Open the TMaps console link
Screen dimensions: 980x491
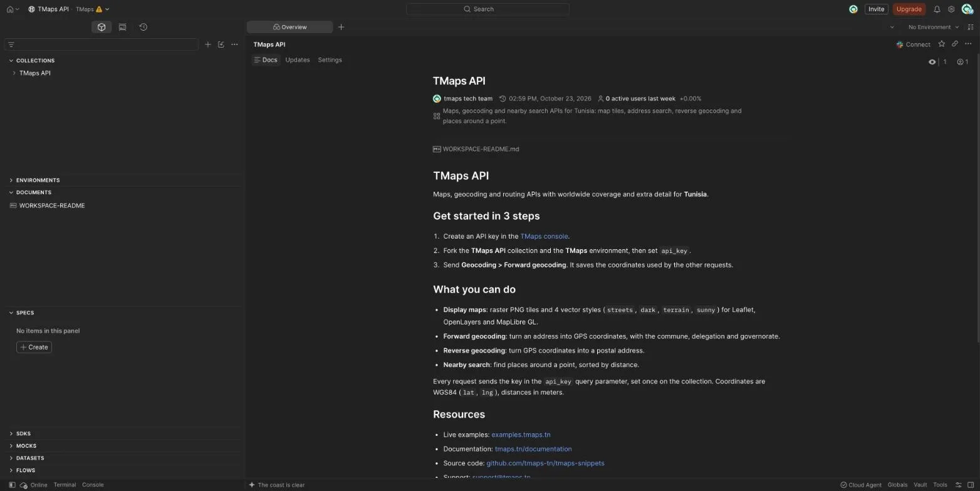pos(544,237)
